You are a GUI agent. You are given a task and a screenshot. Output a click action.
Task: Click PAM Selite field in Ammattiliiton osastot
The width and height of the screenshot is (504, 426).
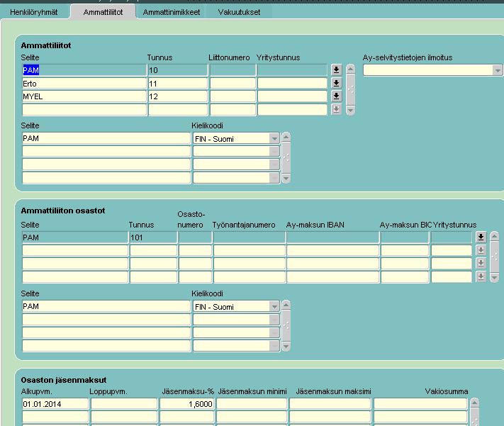pos(75,237)
